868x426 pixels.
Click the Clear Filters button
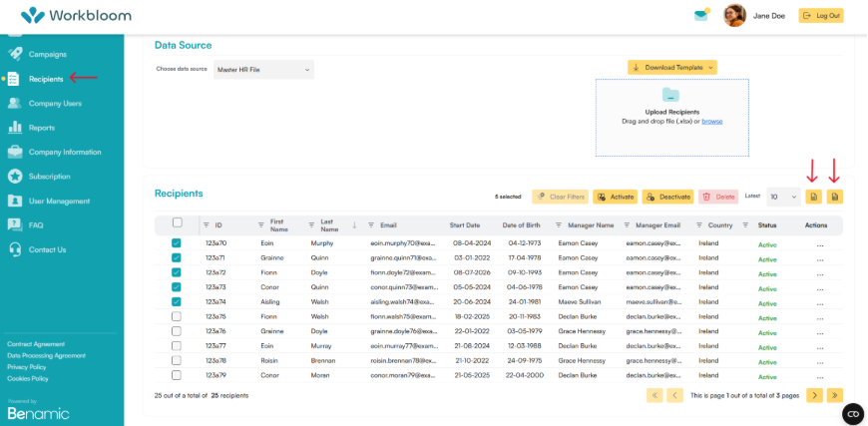tap(561, 197)
